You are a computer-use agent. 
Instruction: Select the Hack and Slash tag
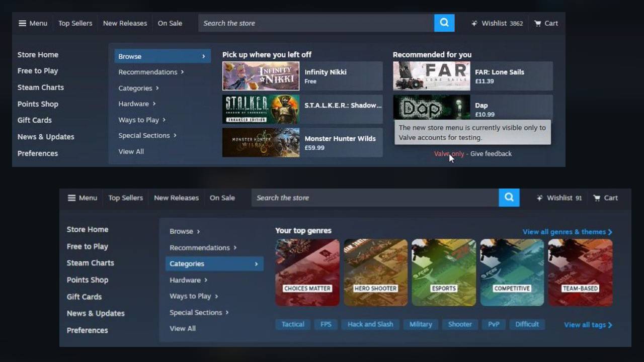click(370, 324)
